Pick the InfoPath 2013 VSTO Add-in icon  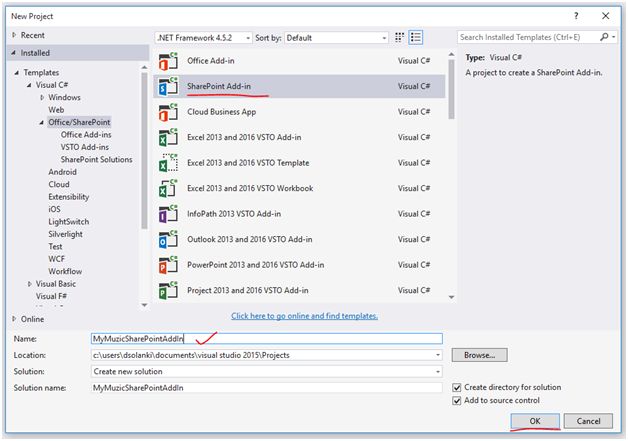point(168,214)
